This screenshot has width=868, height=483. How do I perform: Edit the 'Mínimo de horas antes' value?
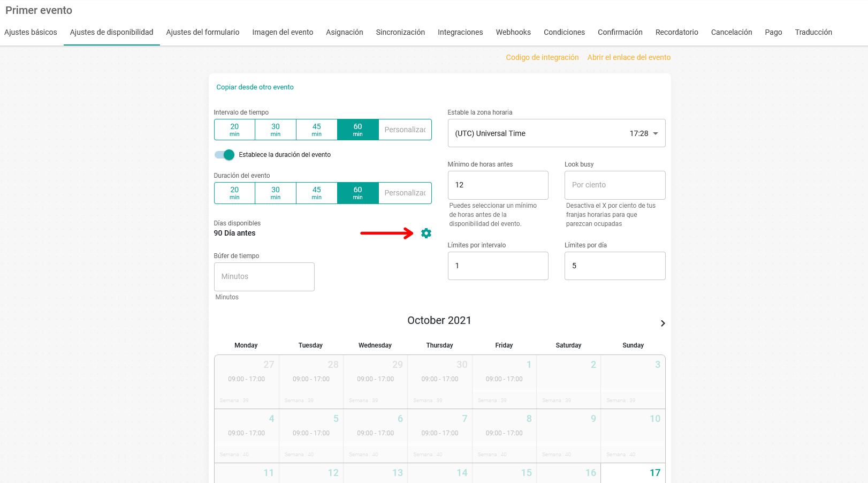tap(498, 185)
